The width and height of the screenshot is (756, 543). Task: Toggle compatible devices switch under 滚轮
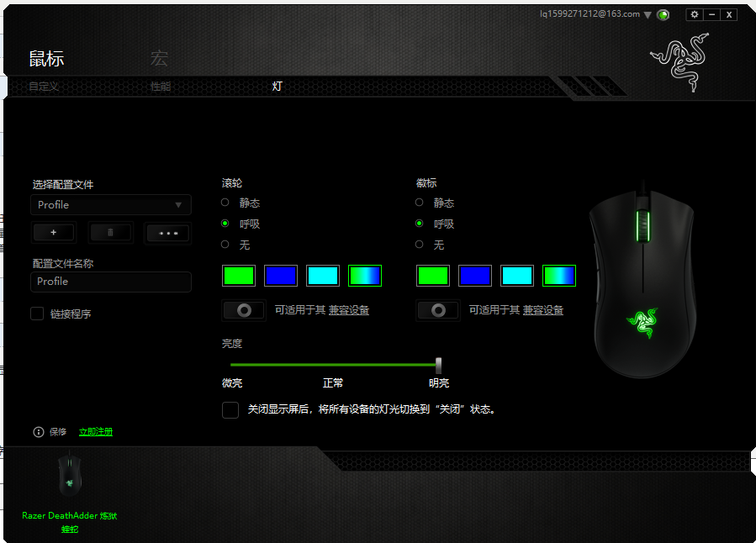tap(244, 310)
